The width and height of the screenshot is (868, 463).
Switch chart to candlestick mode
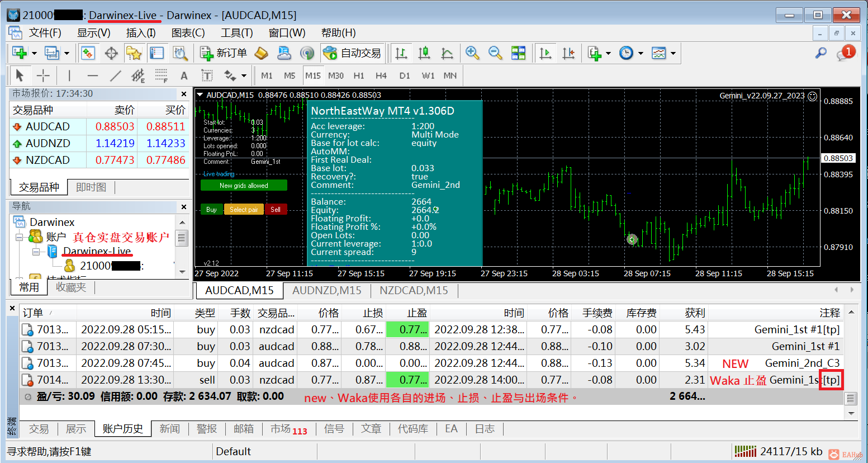[x=424, y=53]
